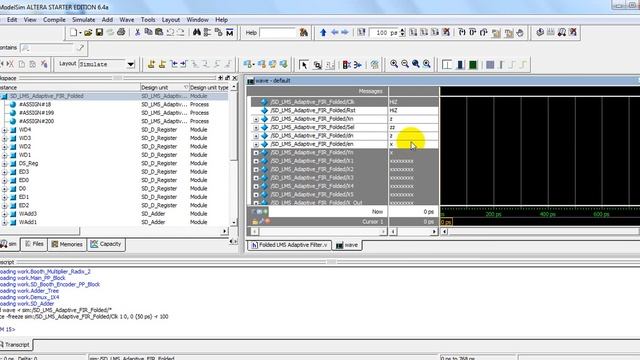This screenshot has height=360, width=640.
Task: Click the Copy toolbar icon
Action: click(x=149, y=32)
